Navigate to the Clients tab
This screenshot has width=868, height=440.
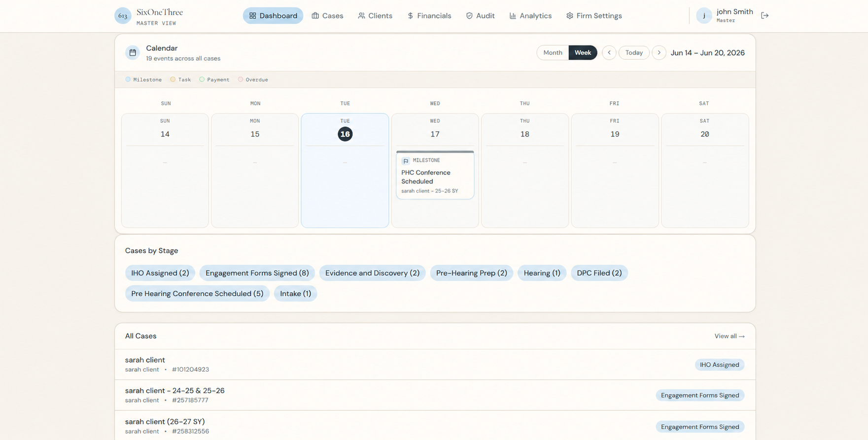click(x=375, y=16)
